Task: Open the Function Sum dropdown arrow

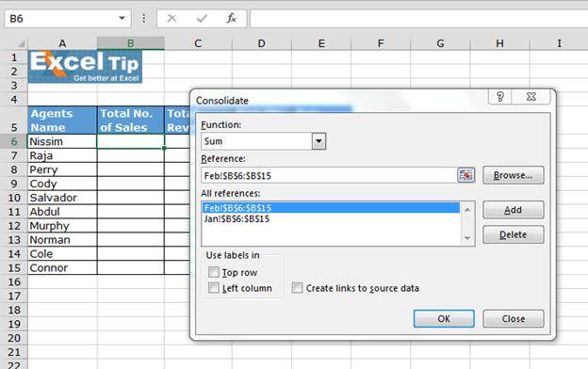Action: [x=318, y=141]
